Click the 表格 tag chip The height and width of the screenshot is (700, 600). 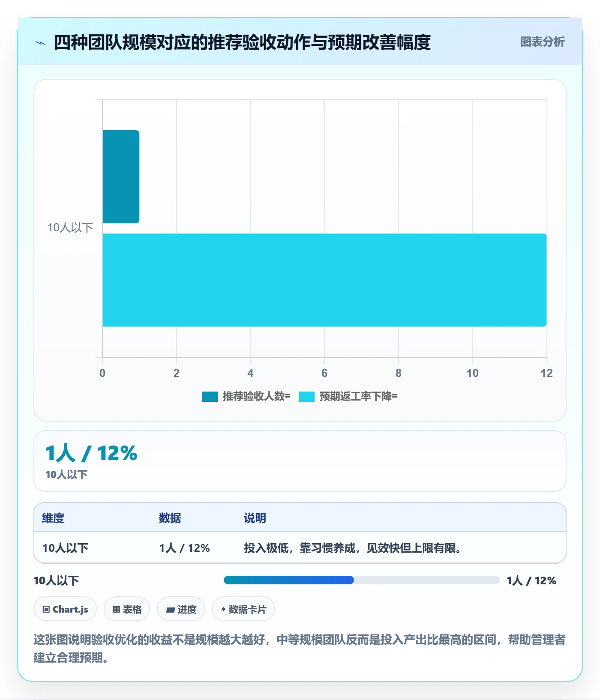coord(127,609)
